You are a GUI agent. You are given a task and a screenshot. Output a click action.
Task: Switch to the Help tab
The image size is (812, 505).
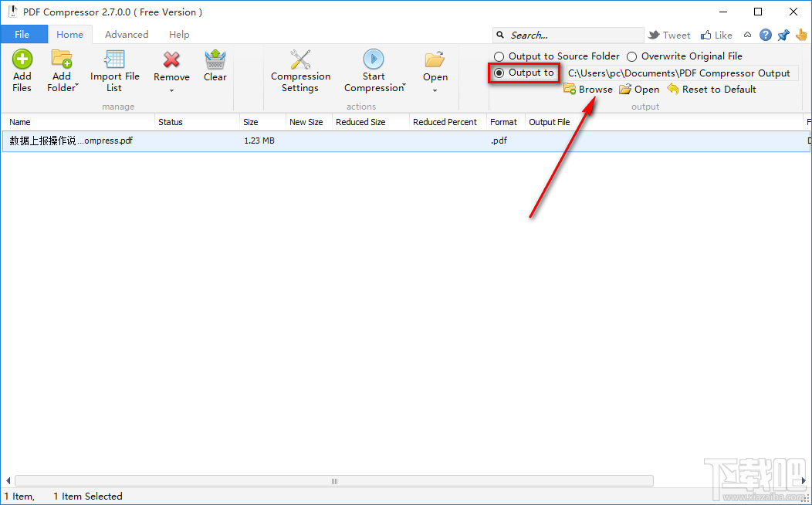coord(179,34)
